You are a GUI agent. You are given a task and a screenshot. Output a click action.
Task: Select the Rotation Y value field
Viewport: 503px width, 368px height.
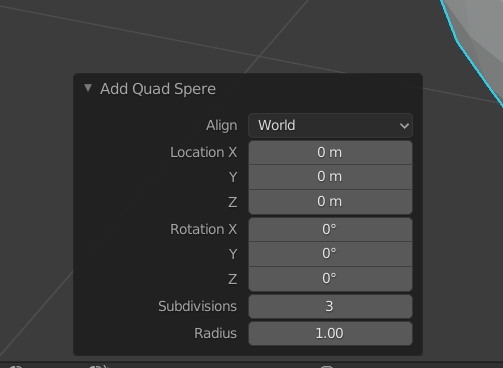(x=330, y=254)
